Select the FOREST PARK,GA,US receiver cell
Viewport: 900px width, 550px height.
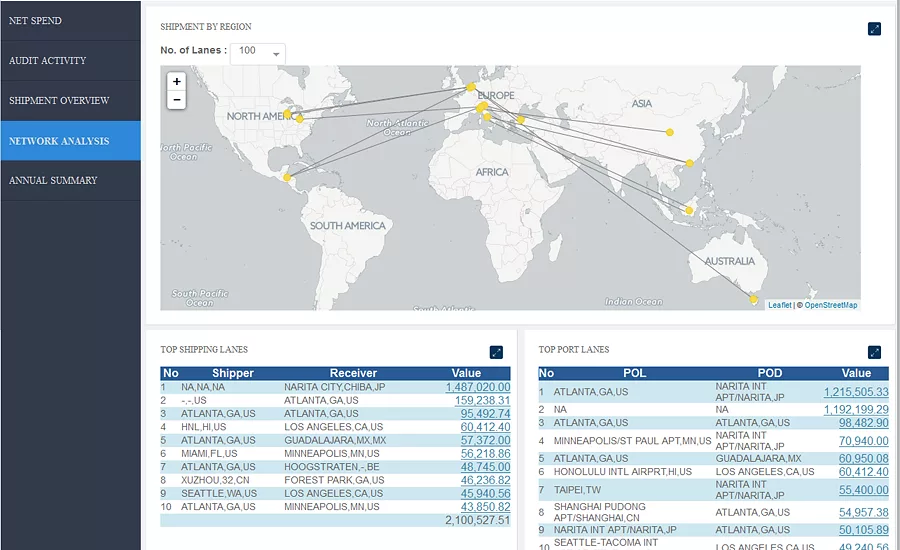click(x=334, y=481)
